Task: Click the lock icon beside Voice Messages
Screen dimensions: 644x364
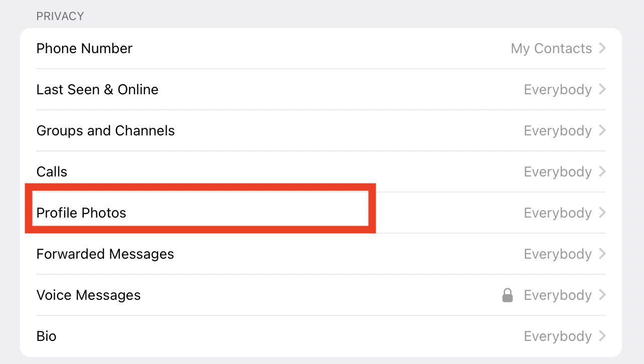Action: point(508,295)
